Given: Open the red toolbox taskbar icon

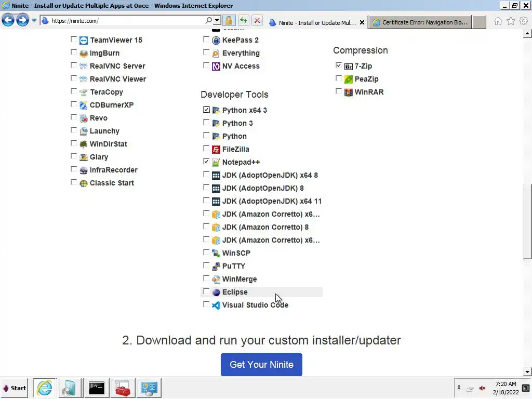Looking at the screenshot, I should click(123, 388).
